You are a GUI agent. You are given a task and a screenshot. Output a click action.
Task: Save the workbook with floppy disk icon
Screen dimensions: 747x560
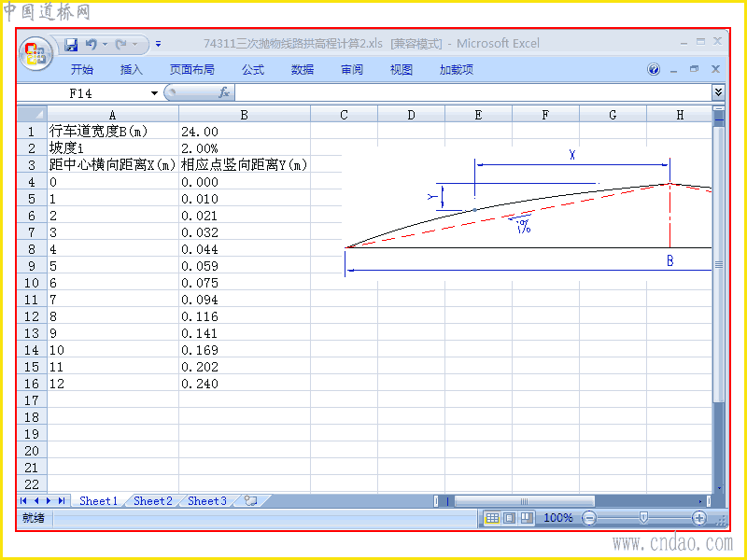coord(71,45)
